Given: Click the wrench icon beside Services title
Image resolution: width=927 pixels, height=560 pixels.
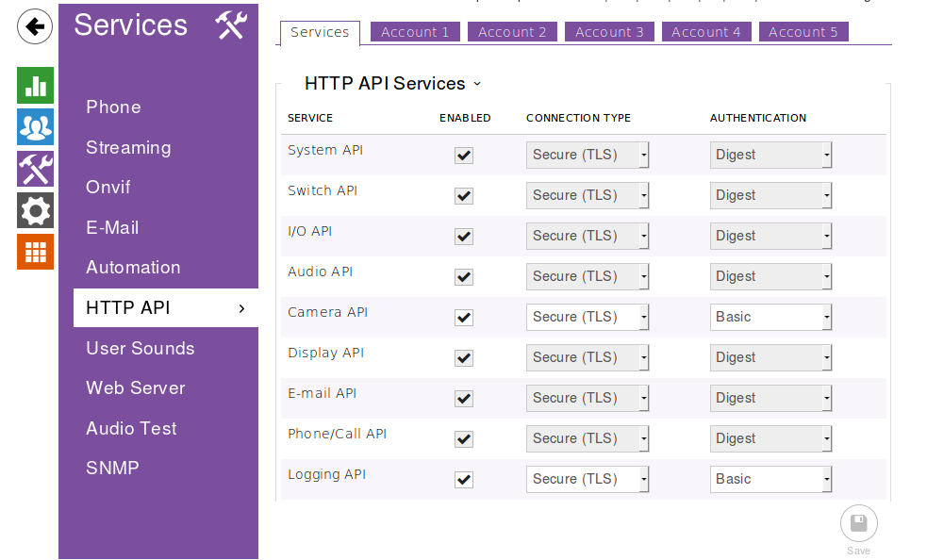Looking at the screenshot, I should [230, 25].
